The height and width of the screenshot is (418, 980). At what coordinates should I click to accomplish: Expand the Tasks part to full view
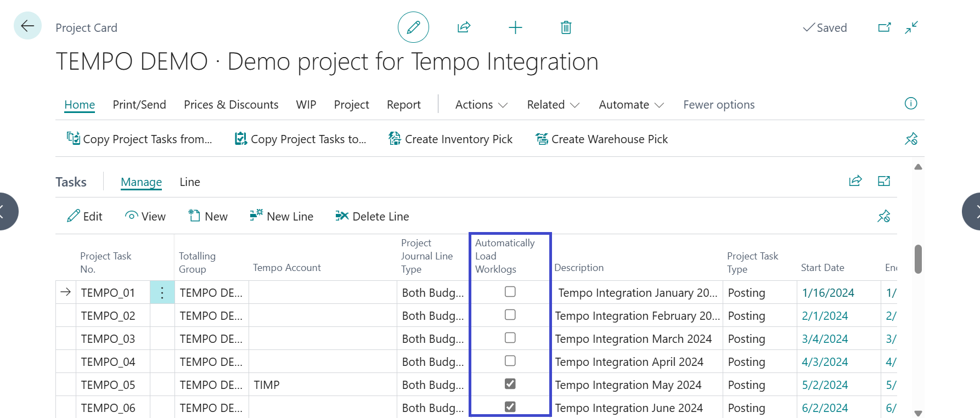883,181
